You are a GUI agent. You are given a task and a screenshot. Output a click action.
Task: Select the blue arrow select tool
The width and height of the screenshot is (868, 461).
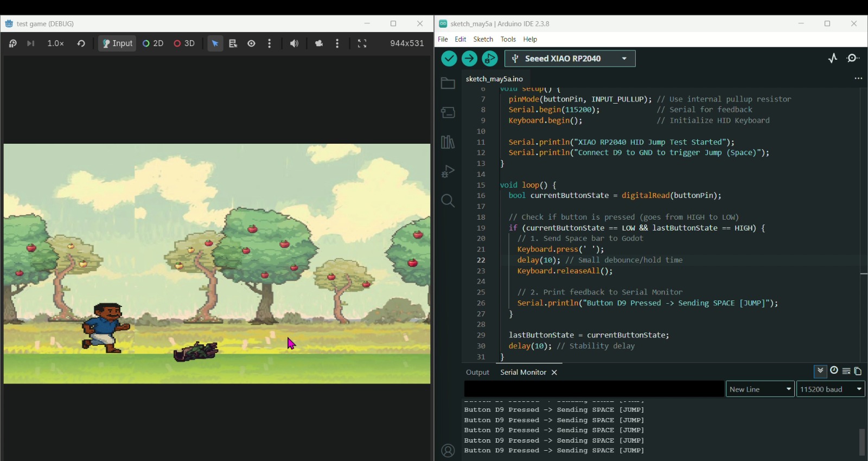coord(215,43)
